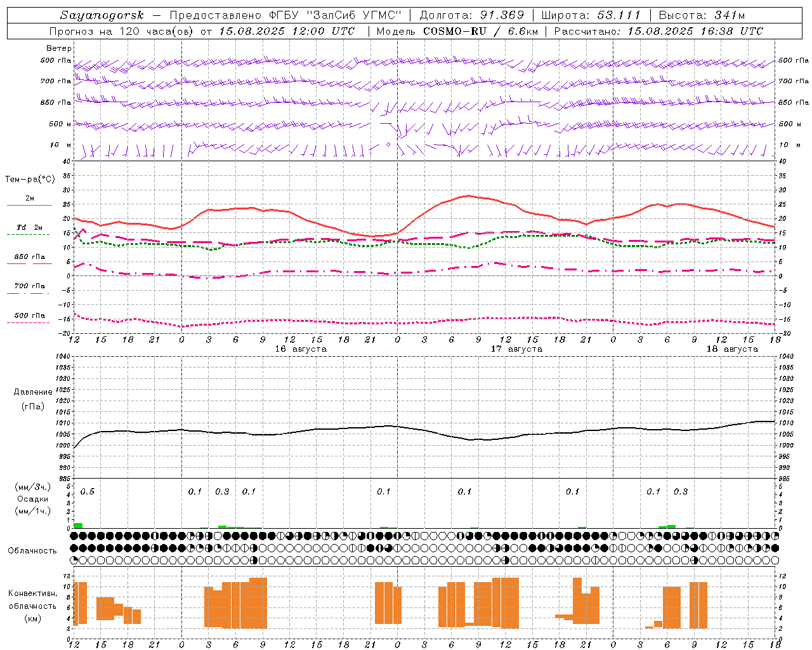Click the Td 2м dew point legend label

point(29,227)
